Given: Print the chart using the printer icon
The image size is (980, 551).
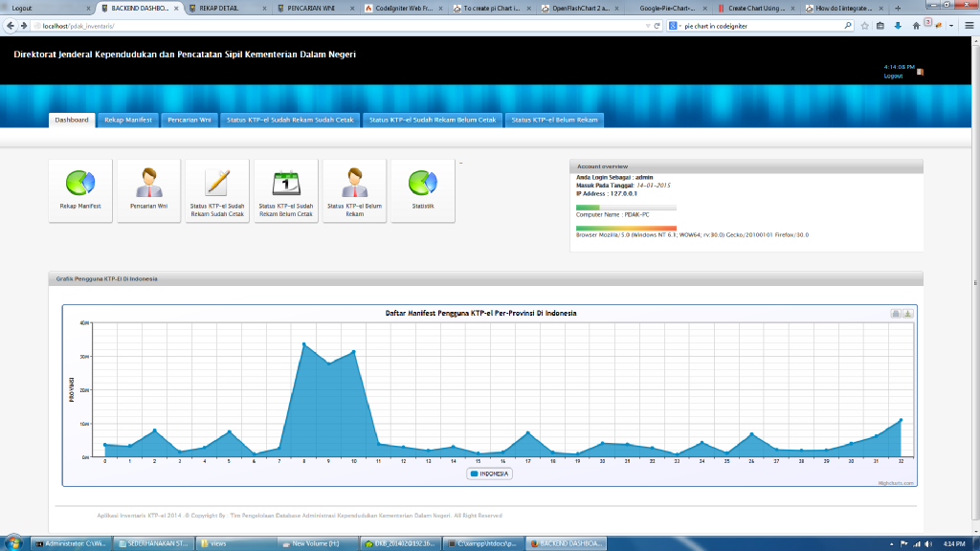Looking at the screenshot, I should click(x=896, y=314).
